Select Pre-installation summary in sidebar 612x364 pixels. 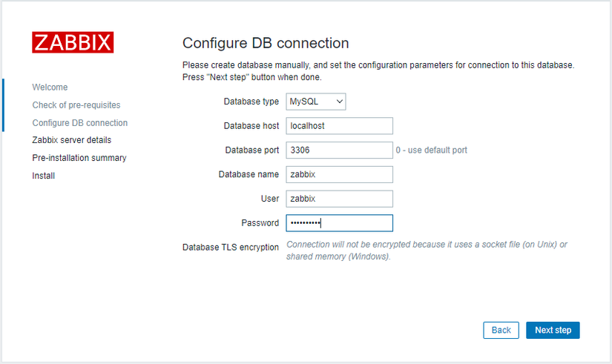click(79, 158)
